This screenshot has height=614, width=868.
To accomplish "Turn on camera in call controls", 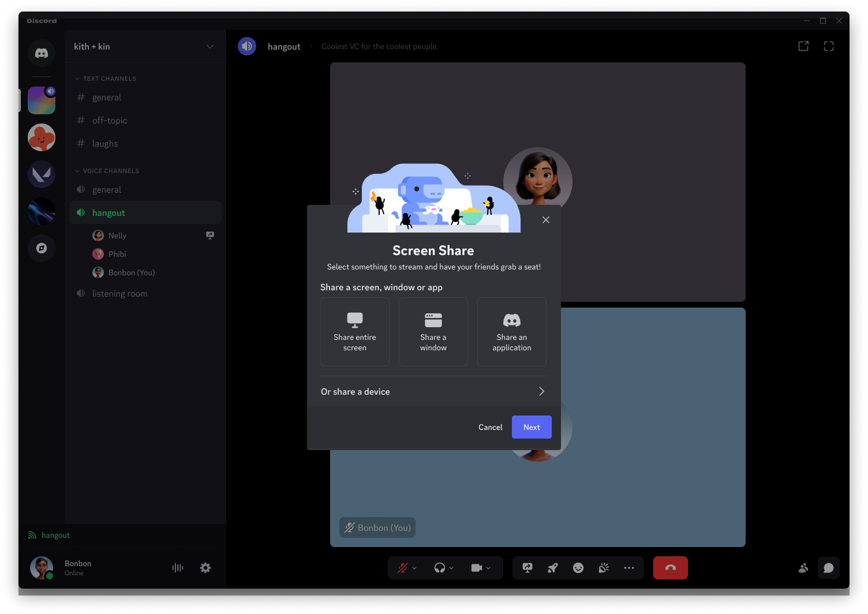I will (477, 568).
